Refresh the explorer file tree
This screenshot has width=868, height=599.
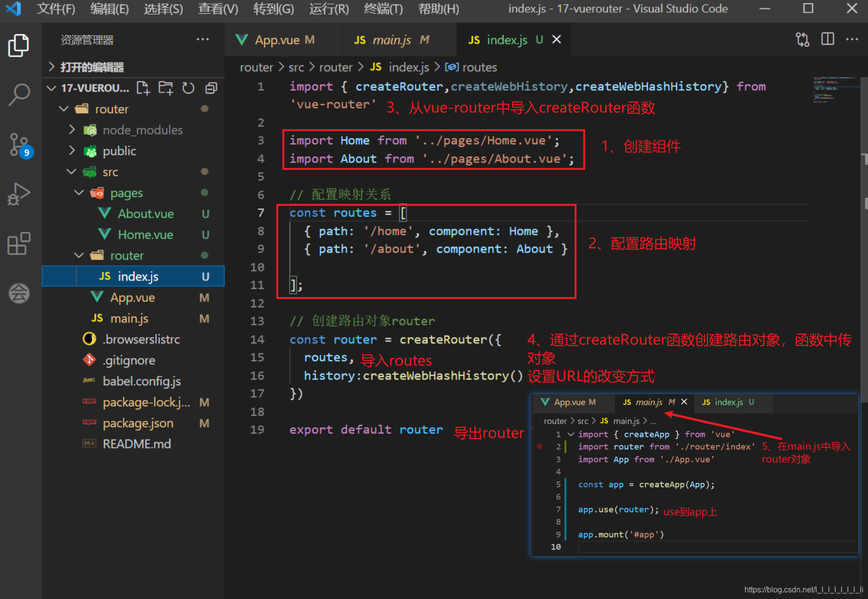click(188, 88)
